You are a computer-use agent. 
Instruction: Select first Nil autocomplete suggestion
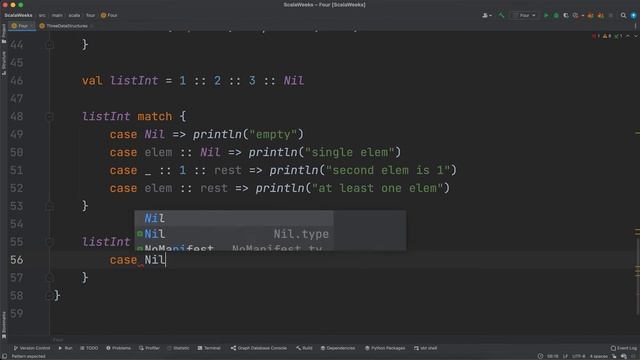click(234, 218)
